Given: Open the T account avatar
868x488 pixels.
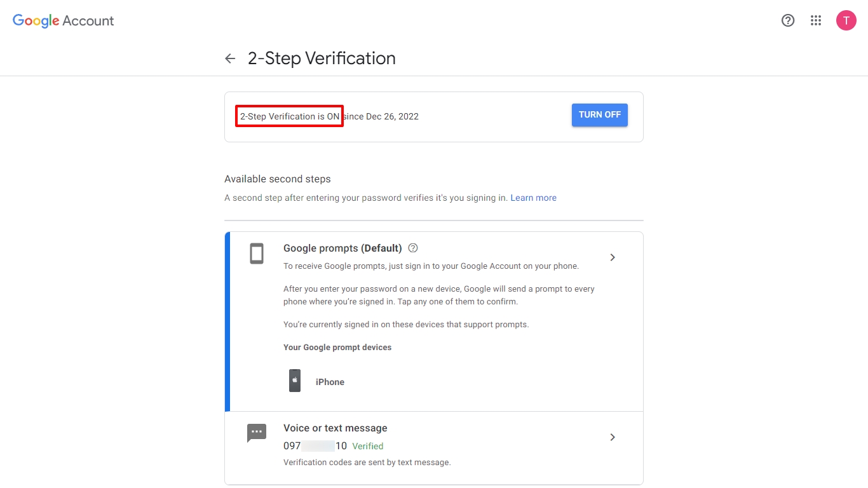Looking at the screenshot, I should pos(846,20).
